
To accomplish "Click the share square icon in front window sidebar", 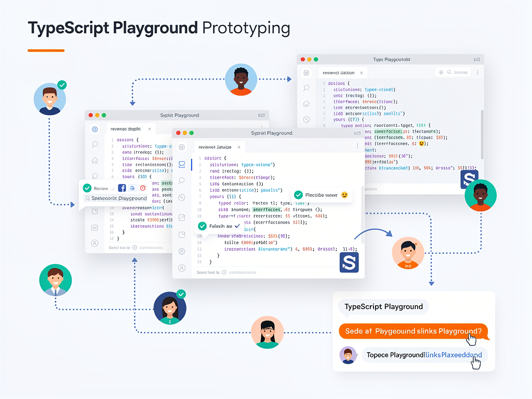I will [x=182, y=234].
